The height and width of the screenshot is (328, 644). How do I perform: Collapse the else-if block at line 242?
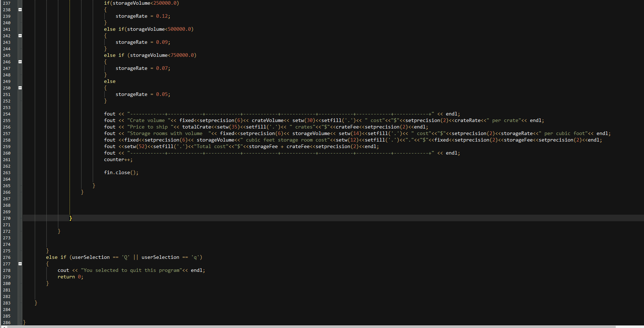coord(20,35)
